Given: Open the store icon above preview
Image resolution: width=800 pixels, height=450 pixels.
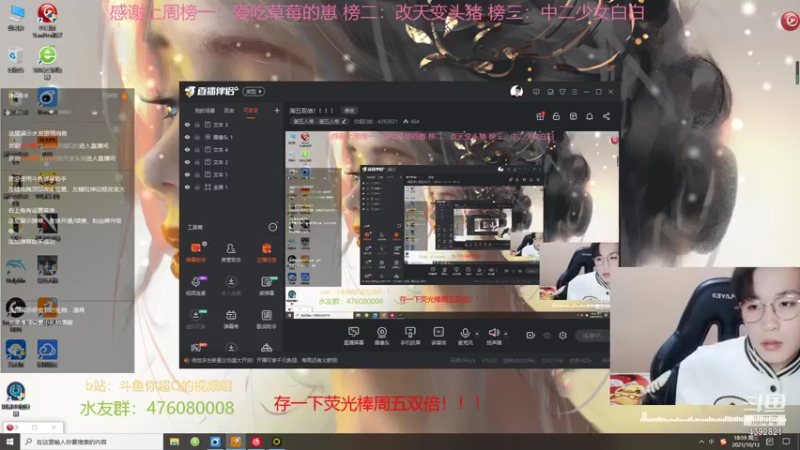Looking at the screenshot, I should 573,116.
